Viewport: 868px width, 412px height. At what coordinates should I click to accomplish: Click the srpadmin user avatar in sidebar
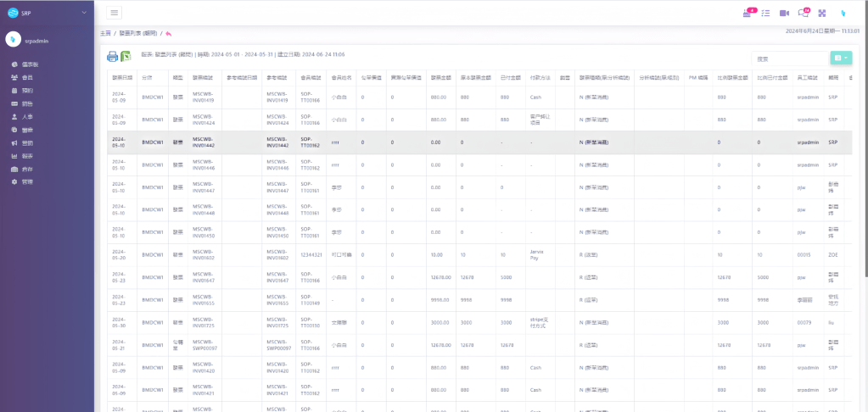point(13,39)
